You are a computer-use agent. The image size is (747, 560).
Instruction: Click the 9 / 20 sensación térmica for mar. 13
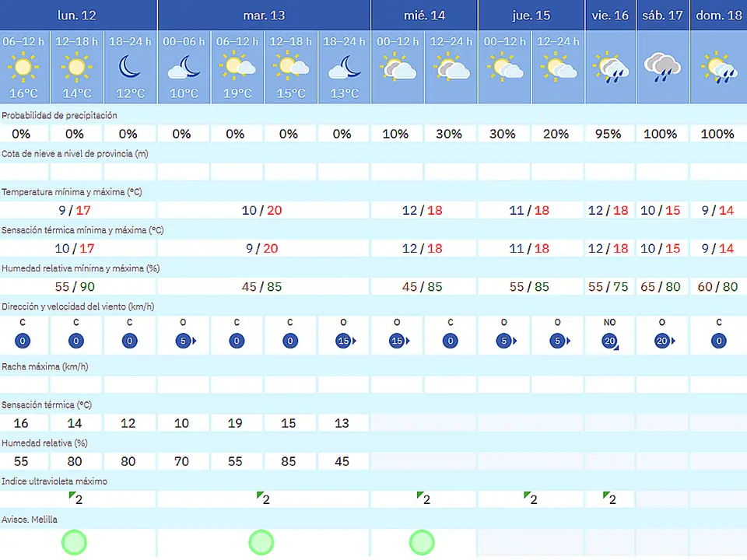coord(261,248)
